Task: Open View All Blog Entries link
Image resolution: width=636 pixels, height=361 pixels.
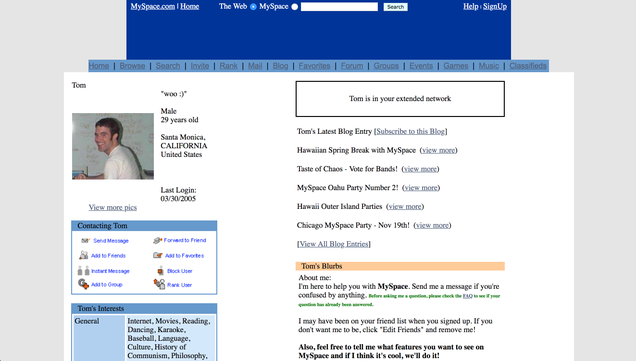Action: [334, 244]
